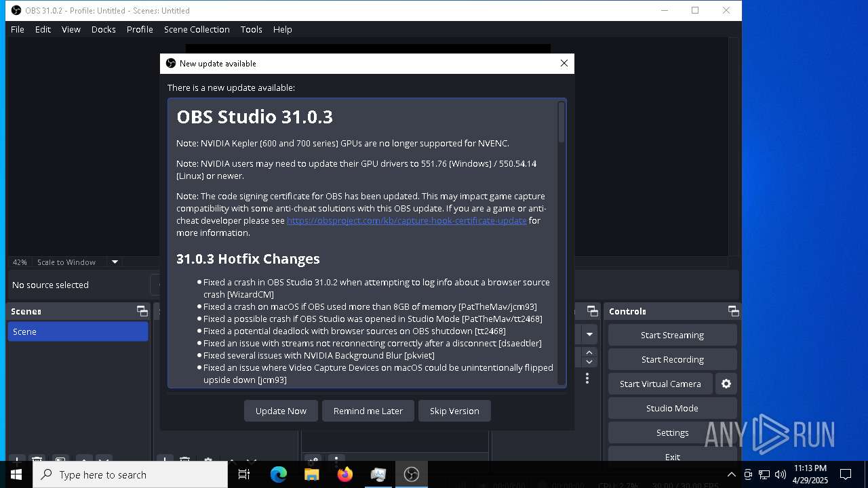Open the Scene Collection menu
Viewport: 868px width, 488px height.
[197, 29]
